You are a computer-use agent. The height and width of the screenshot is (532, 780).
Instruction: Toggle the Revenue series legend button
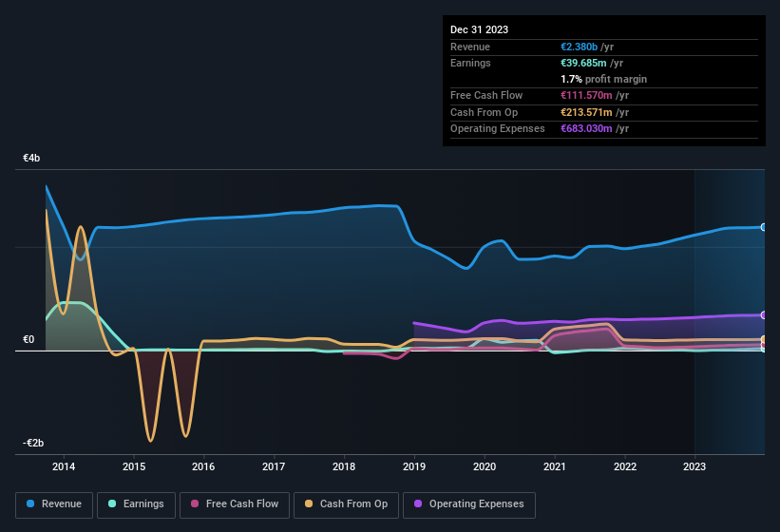(54, 504)
